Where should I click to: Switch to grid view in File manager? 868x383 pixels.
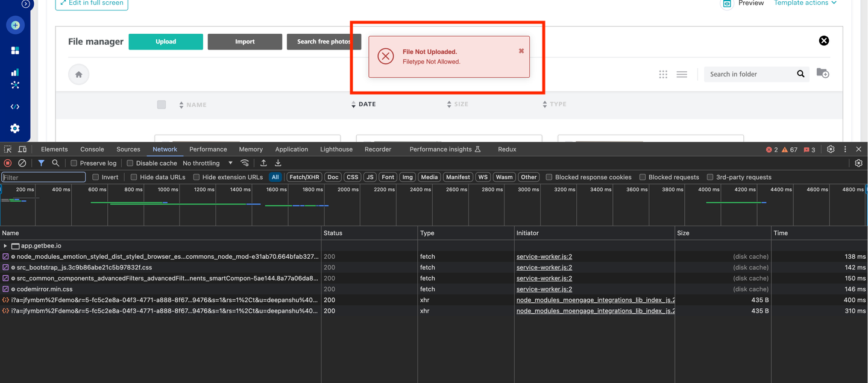coord(663,74)
